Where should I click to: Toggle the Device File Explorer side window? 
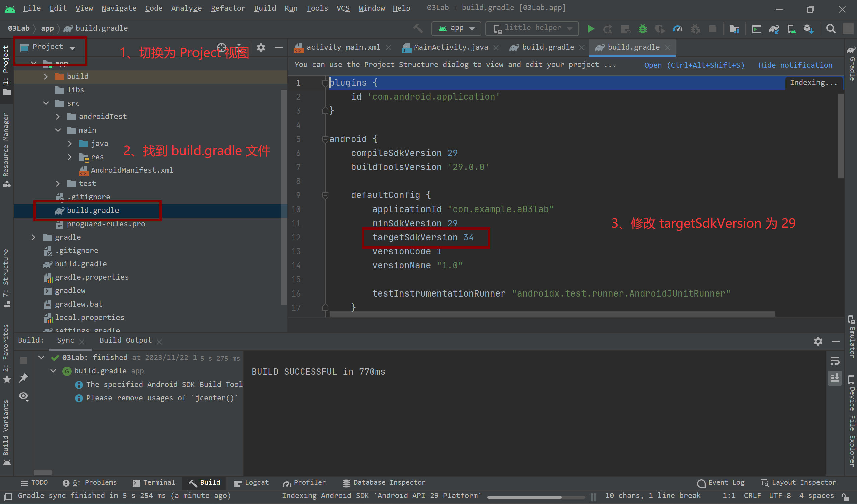tap(851, 421)
